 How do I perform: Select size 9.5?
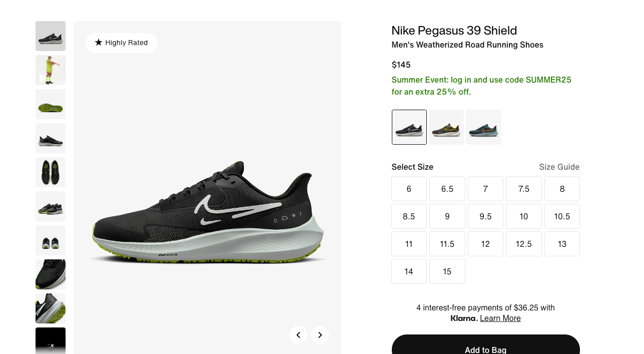[485, 216]
